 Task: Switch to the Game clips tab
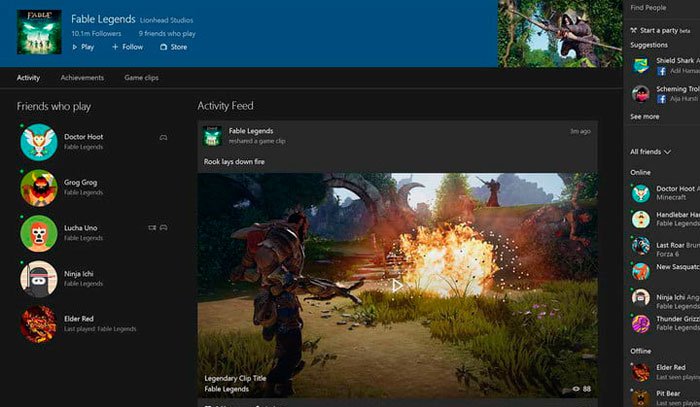(141, 78)
